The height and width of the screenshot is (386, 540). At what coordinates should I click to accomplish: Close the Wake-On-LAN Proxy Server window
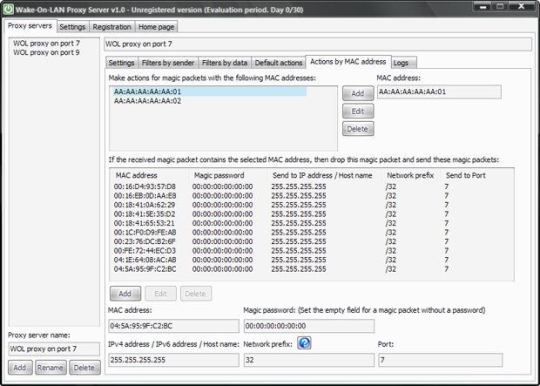click(x=522, y=7)
